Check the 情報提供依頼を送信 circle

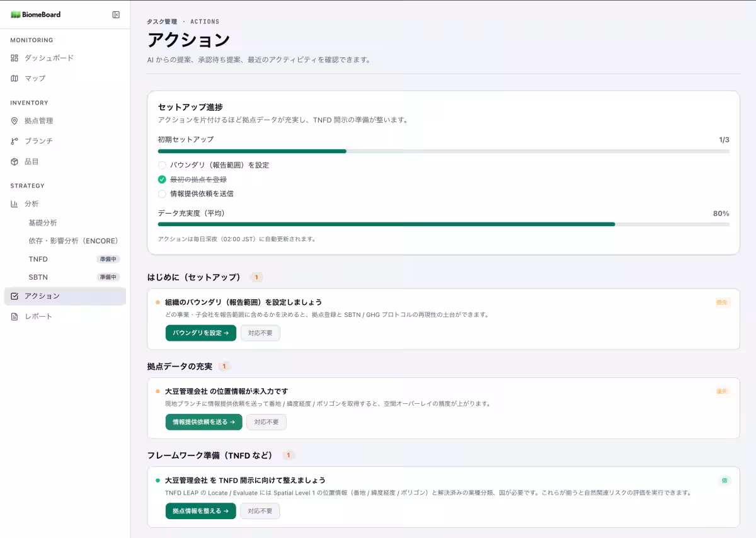pyautogui.click(x=162, y=194)
